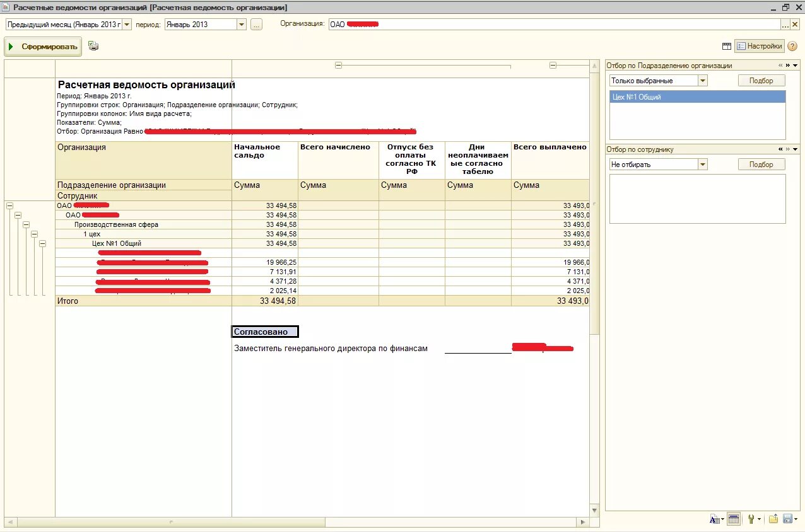This screenshot has height=532, width=805.
Task: Click ellipsis button at end of Организация field
Action: pyautogui.click(x=785, y=25)
